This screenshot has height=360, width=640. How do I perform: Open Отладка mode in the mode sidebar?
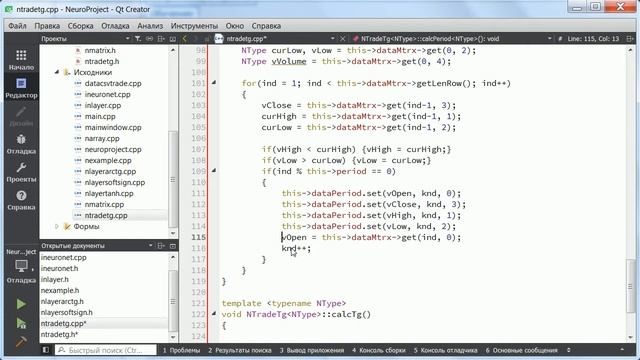pos(21,144)
